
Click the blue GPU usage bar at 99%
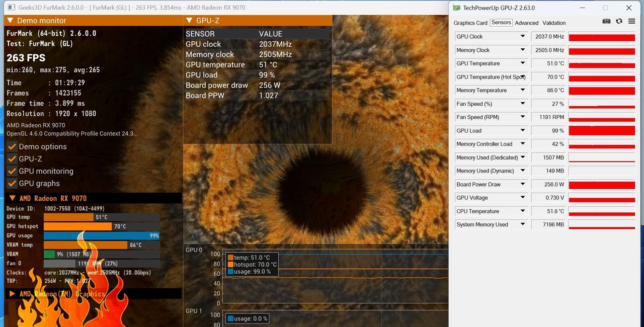102,235
